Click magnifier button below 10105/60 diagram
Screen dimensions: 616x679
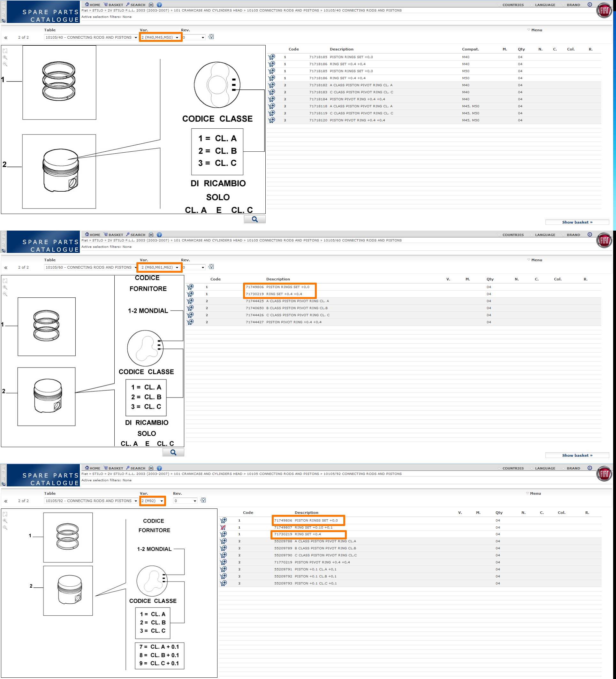pos(173,452)
